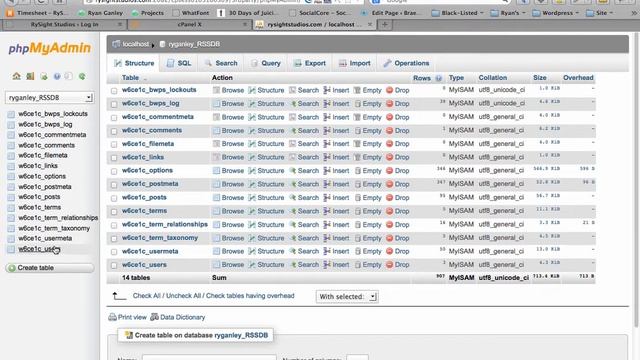Click Search icon for w6ce1c_term_relationships row

pos(293,224)
